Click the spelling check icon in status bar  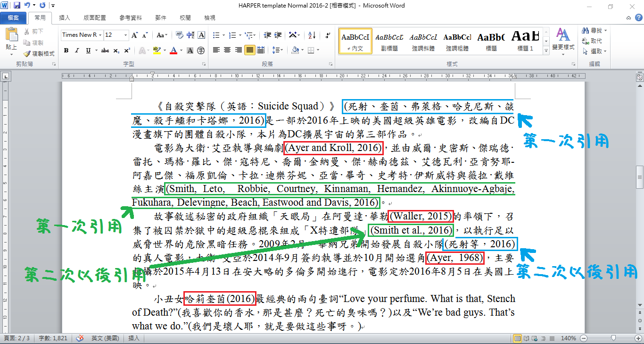[80, 338]
